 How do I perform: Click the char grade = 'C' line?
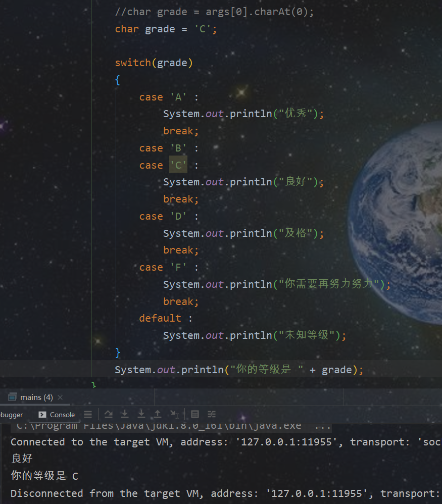(166, 29)
